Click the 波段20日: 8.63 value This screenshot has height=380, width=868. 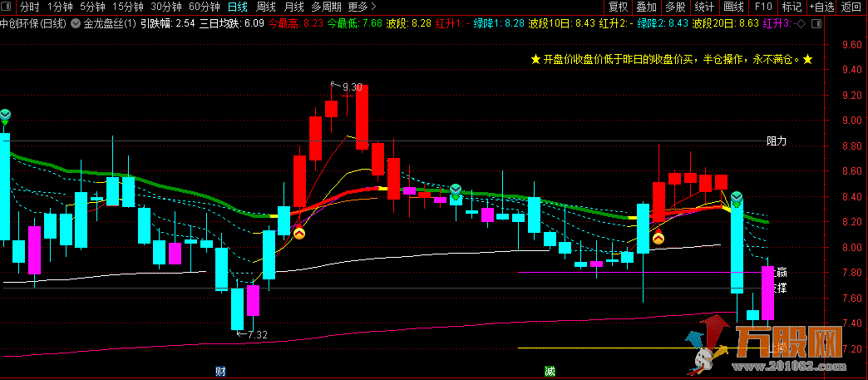click(x=726, y=24)
